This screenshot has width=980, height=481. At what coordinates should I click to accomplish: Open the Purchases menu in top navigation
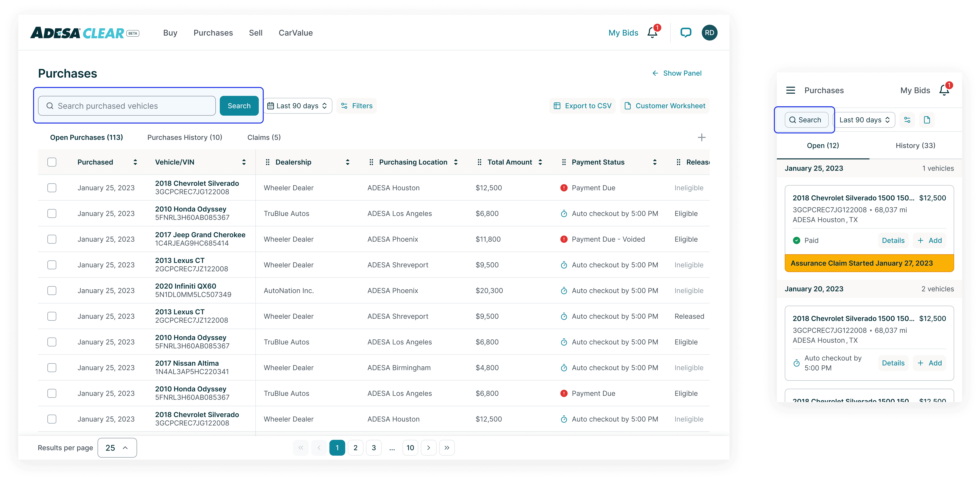click(213, 33)
